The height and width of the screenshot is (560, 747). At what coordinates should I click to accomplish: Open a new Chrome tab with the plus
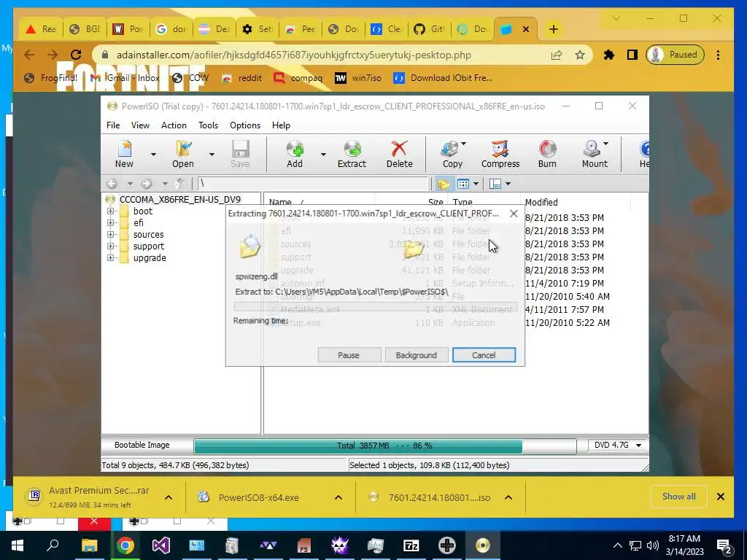[x=553, y=29]
